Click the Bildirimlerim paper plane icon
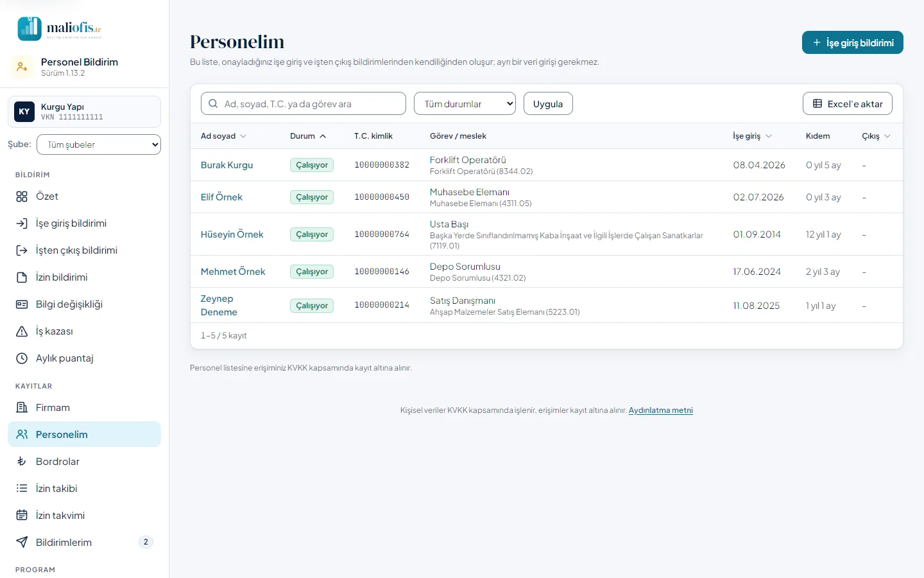The width and height of the screenshot is (924, 578). (x=22, y=543)
